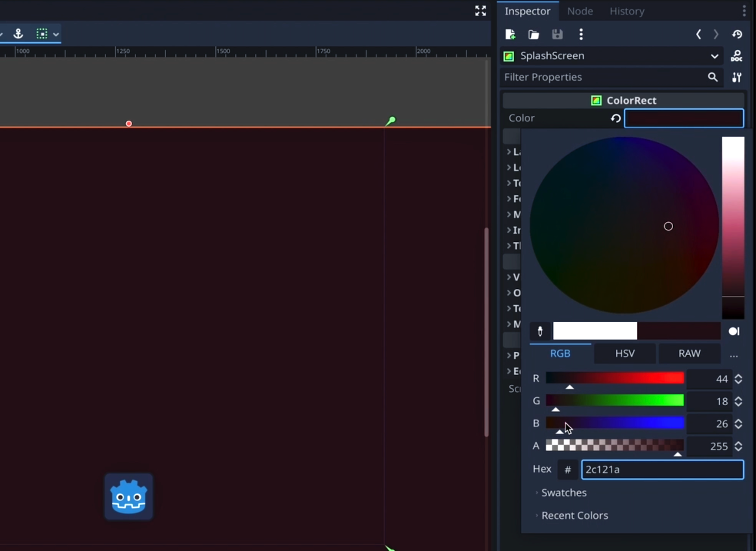Click the Inspector settings/filter icon

pyautogui.click(x=737, y=77)
